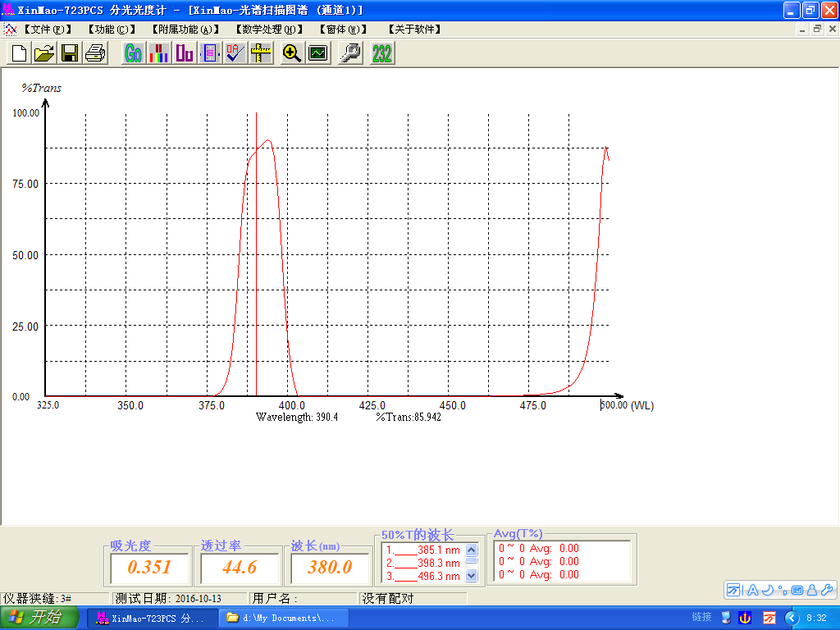
Task: Click the 吸光度 value field showing 0.351
Action: (x=149, y=568)
